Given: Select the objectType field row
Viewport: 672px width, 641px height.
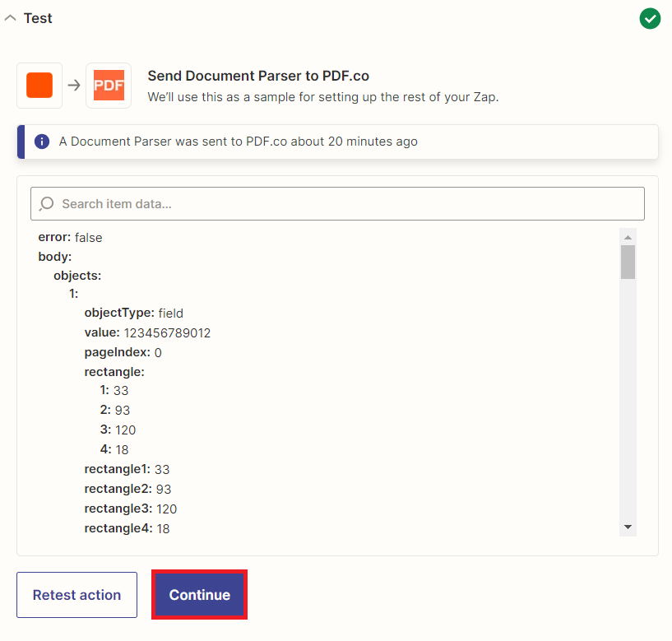Looking at the screenshot, I should (x=134, y=313).
